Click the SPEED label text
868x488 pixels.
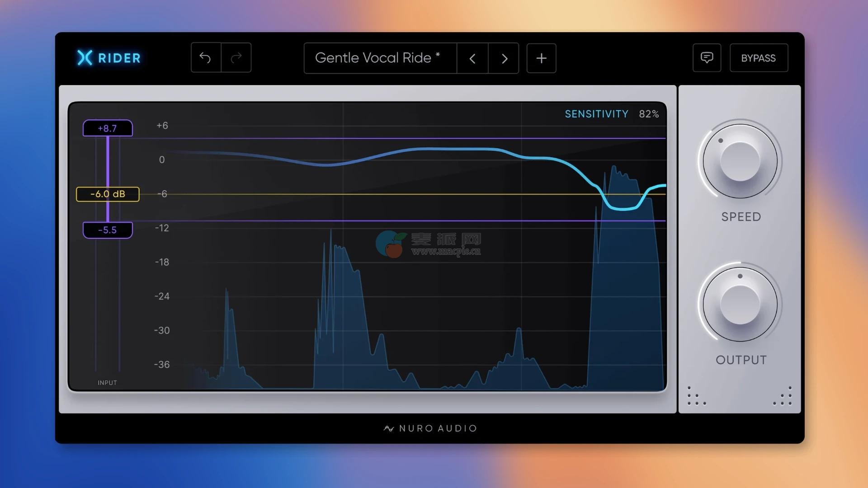click(x=741, y=217)
